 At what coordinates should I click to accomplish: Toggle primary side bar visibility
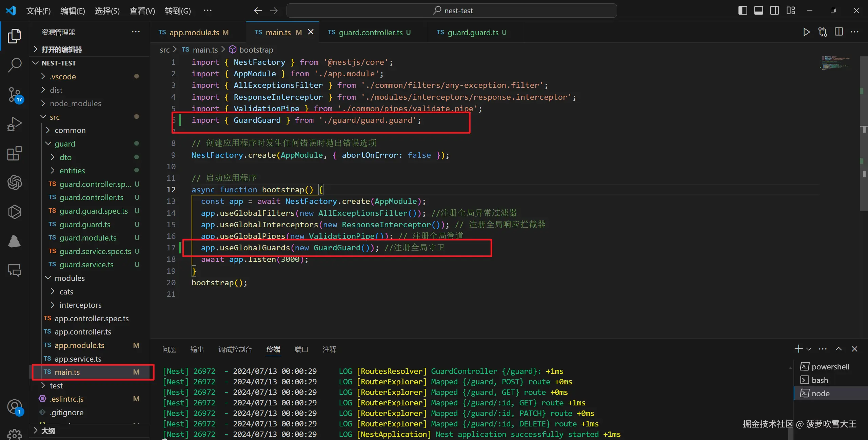(x=743, y=11)
